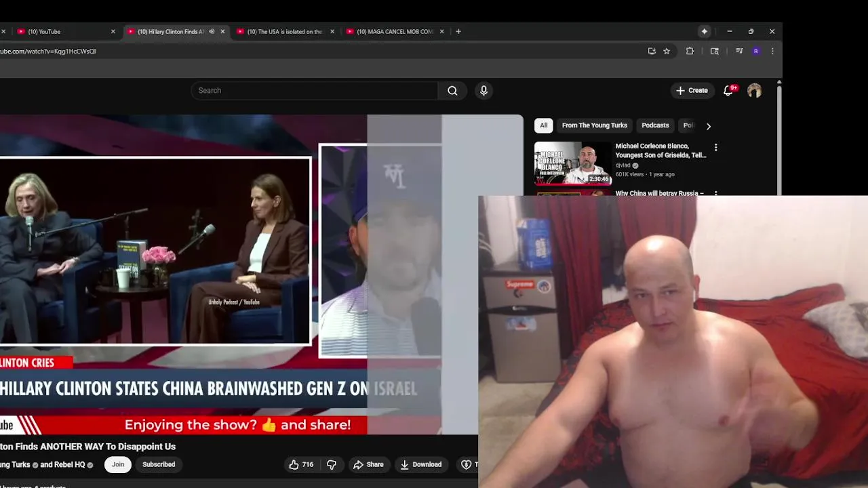
Task: Focus the YouTube search field
Action: (x=315, y=91)
